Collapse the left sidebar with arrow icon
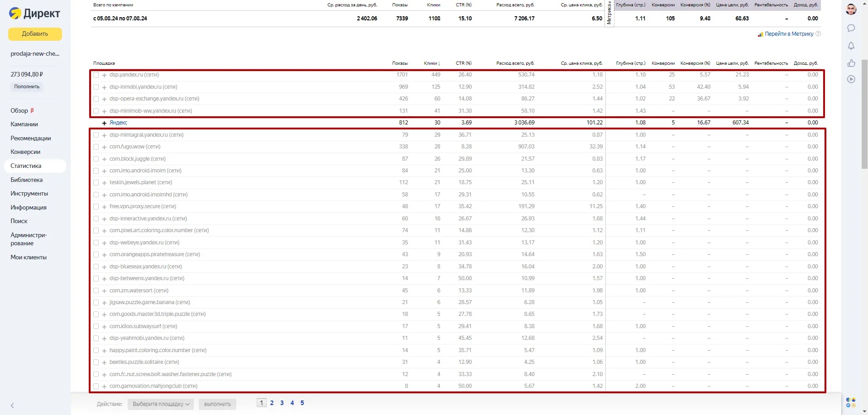 coord(12,405)
